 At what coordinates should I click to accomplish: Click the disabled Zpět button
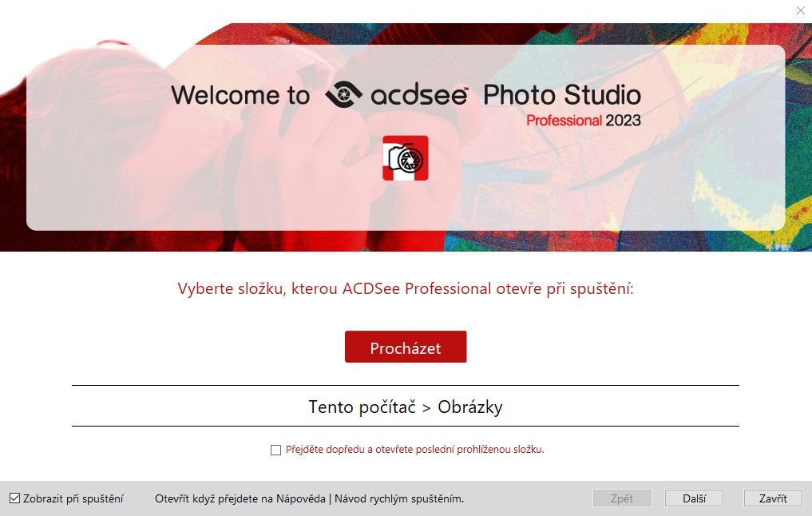click(x=621, y=498)
